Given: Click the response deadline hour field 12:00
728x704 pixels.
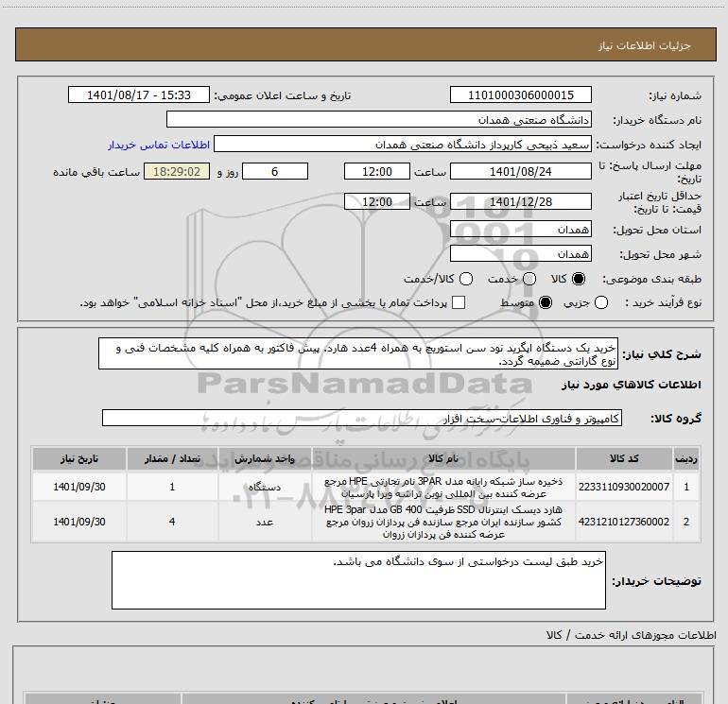Looking at the screenshot, I should pyautogui.click(x=377, y=171).
